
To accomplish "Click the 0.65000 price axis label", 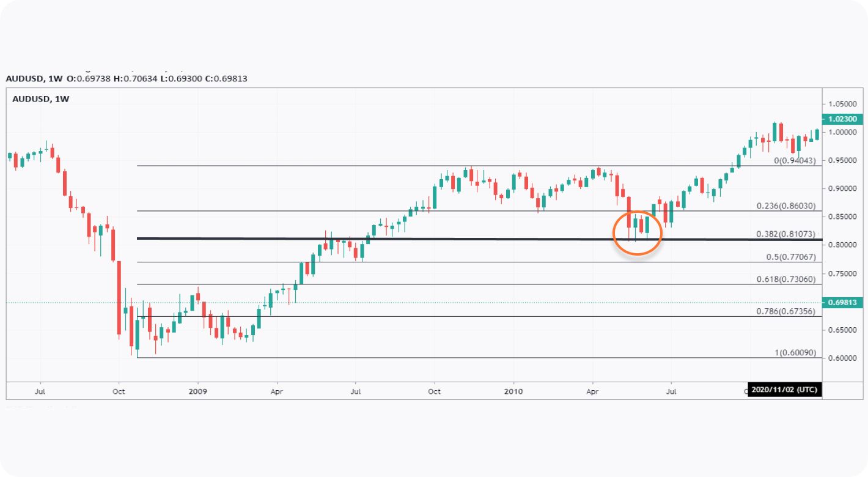I will click(x=843, y=330).
